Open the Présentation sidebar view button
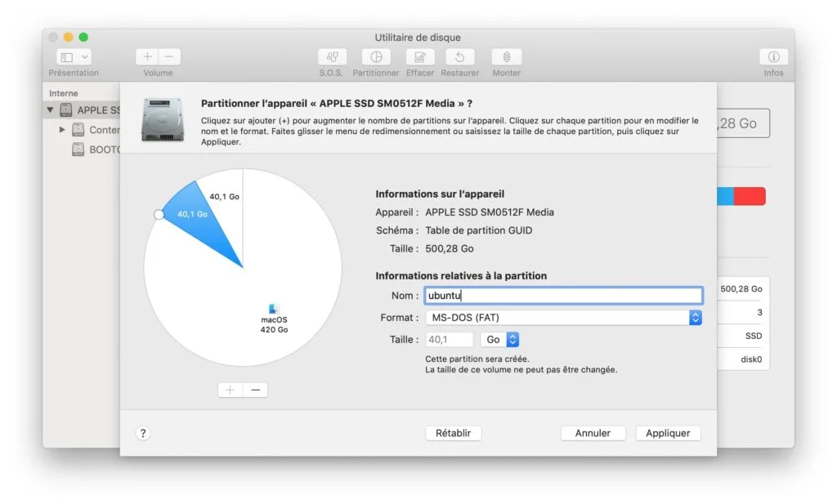 (67, 56)
